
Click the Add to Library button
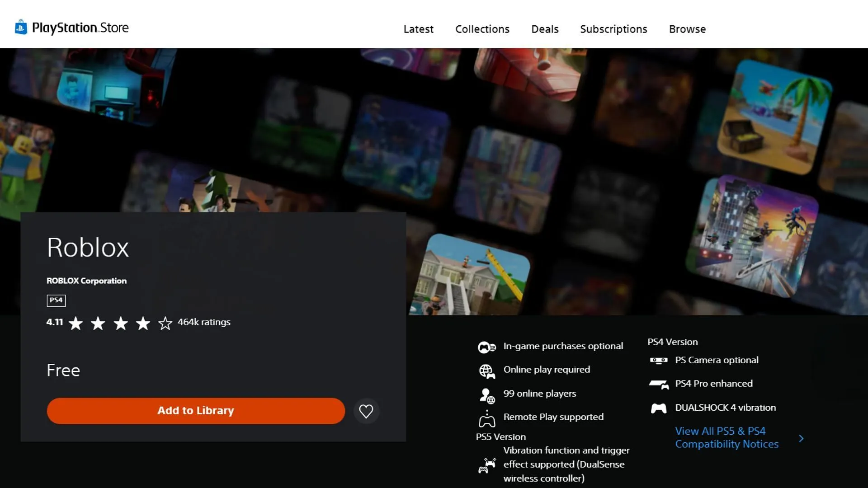[196, 410]
